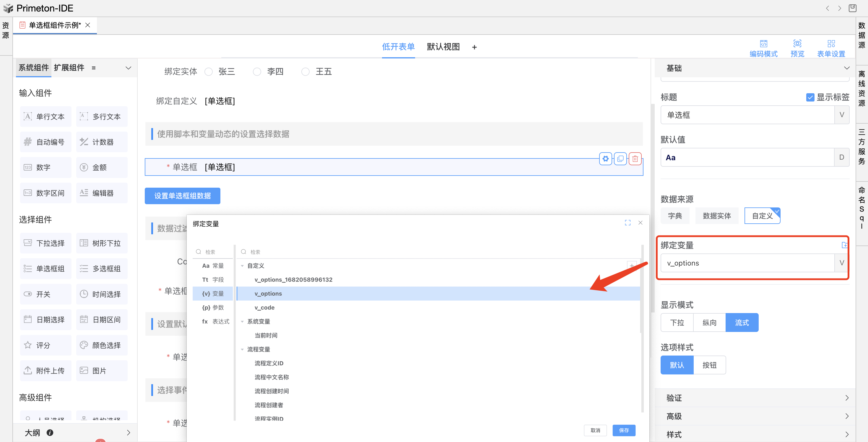This screenshot has height=442, width=868.
Task: Open the 编码模式 code mode icon
Action: pyautogui.click(x=763, y=44)
